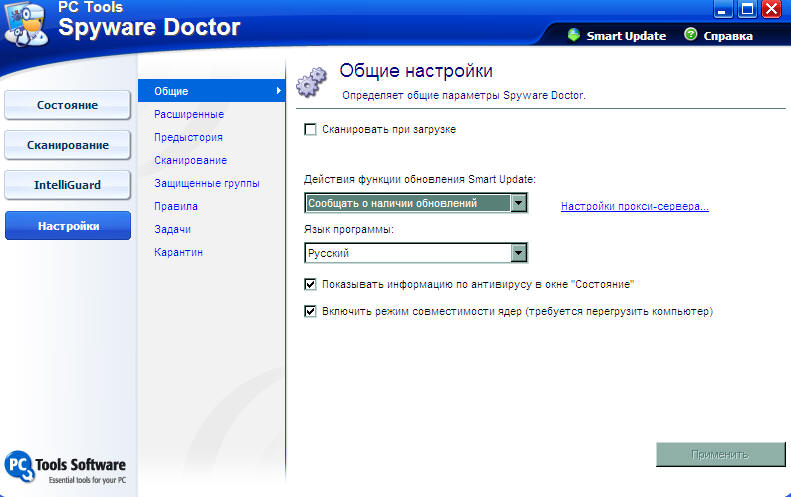Close the Spyware Doctor window
This screenshot has width=791, height=497.
point(771,9)
